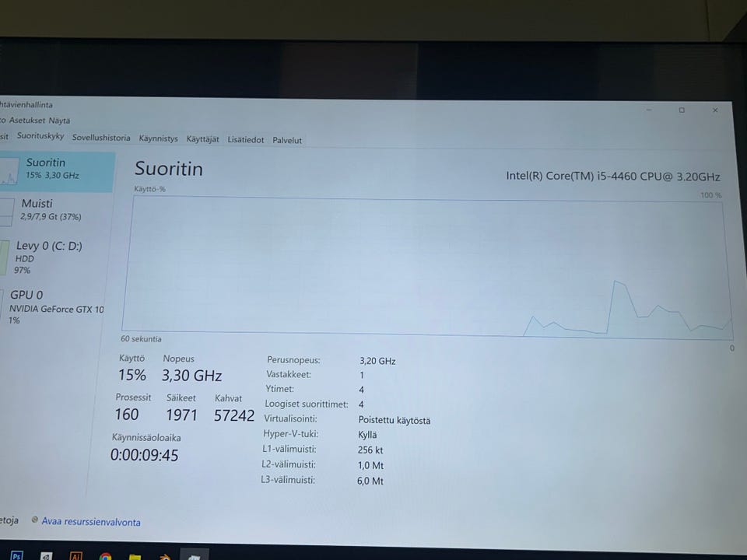747x560 pixels.
Task: Minimize the Task Manager window
Action: (x=649, y=110)
